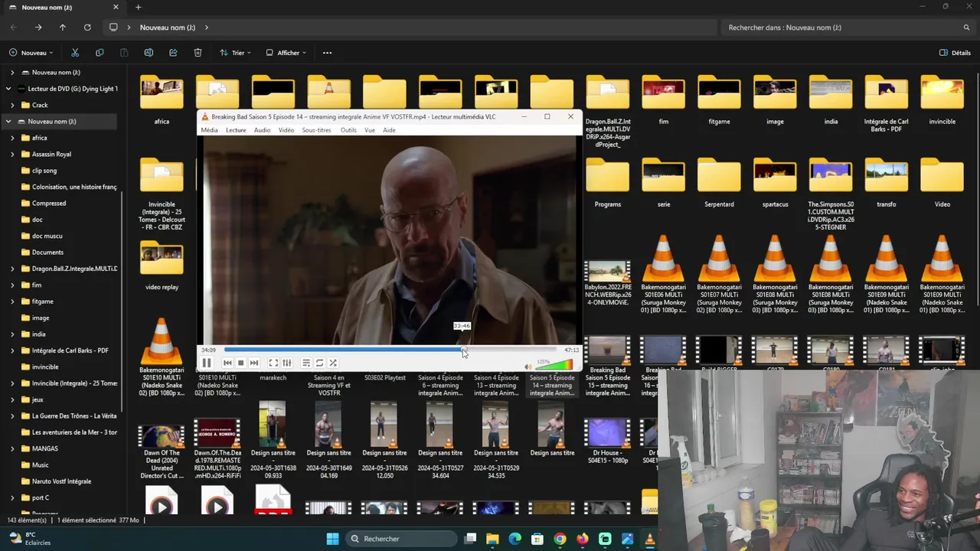The image size is (980, 551).
Task: Open Google Chrome from taskbar
Action: [560, 539]
